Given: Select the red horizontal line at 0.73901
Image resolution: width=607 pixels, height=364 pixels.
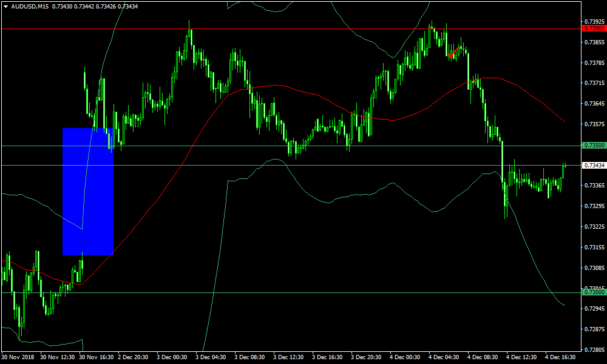Looking at the screenshot, I should click(x=290, y=29).
